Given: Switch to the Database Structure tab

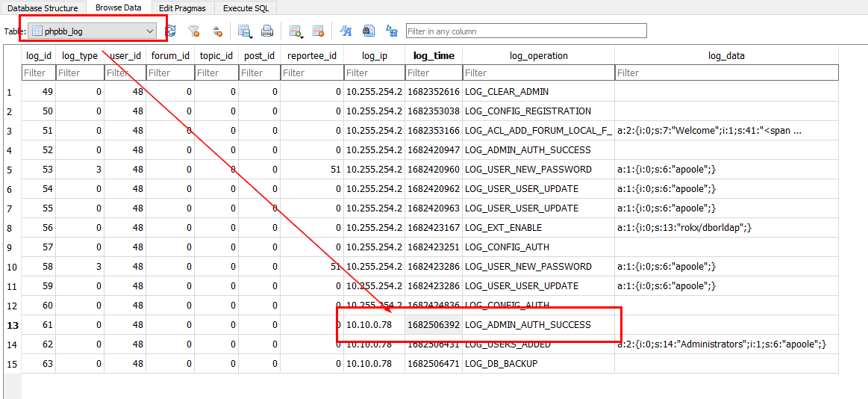Looking at the screenshot, I should coord(43,8).
